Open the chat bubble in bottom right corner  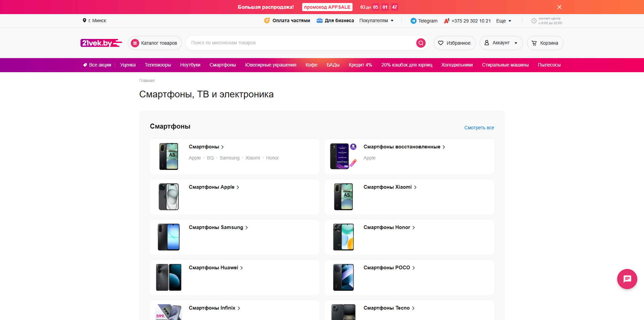[627, 279]
